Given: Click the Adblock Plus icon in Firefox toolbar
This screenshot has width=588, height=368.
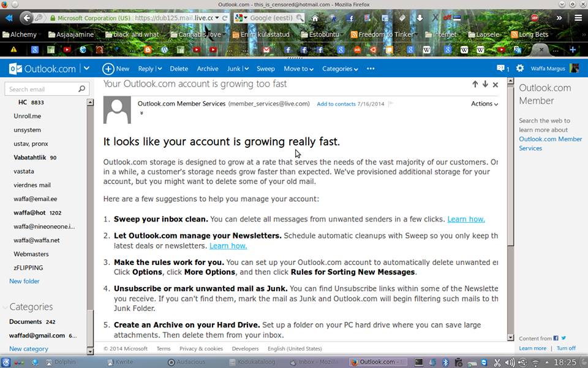Looking at the screenshot, I should (535, 18).
